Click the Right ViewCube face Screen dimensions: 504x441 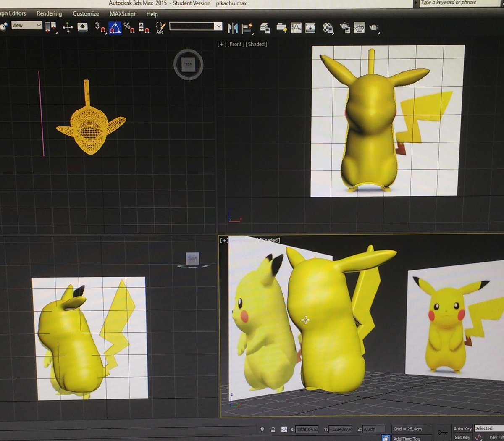(x=192, y=259)
